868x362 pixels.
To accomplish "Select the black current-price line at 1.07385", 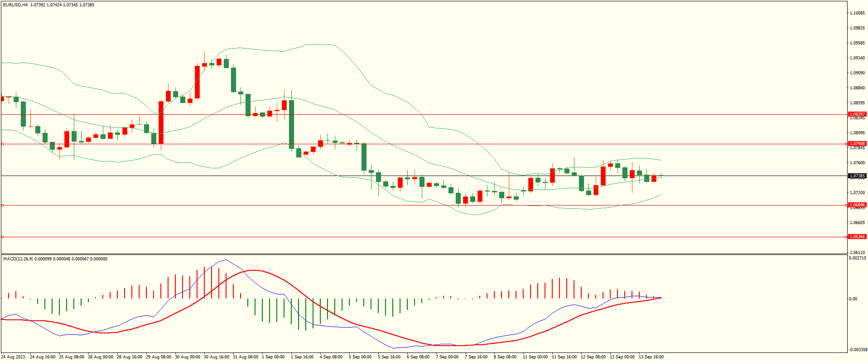I will 424,176.
